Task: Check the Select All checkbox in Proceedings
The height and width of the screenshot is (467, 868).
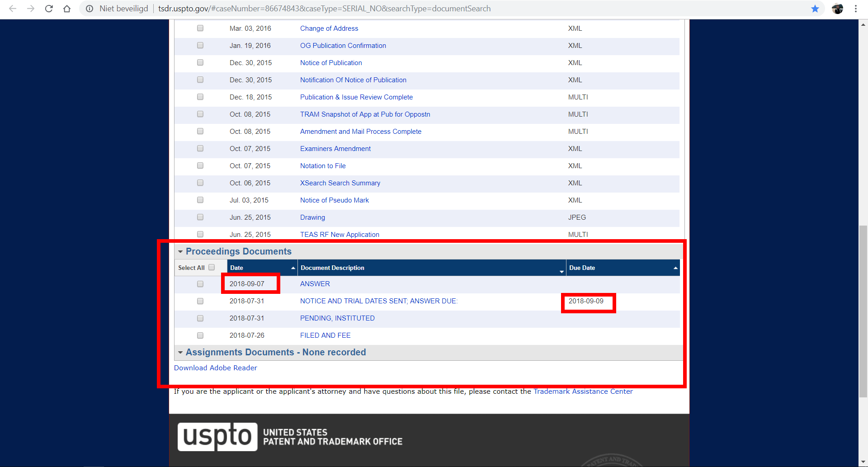Action: tap(212, 267)
